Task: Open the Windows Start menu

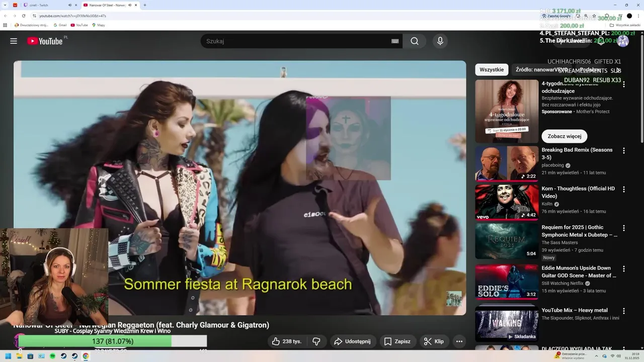Action: (8, 356)
